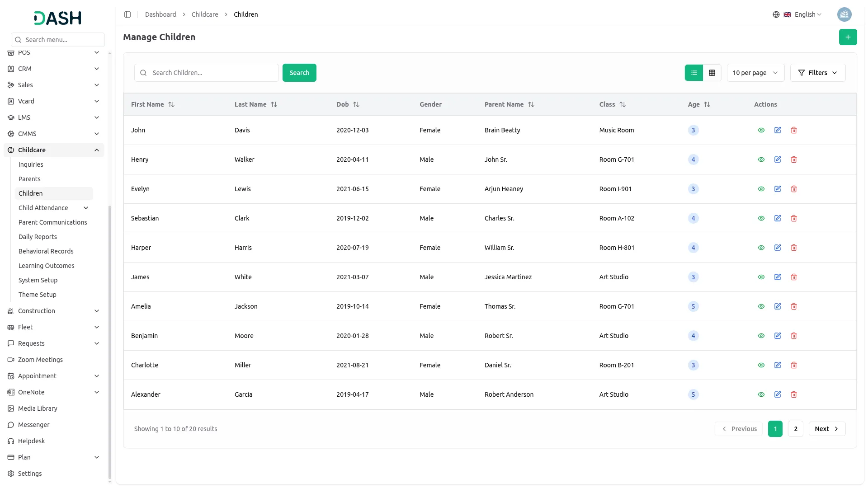
Task: Expand the Filters dropdown
Action: [817, 73]
